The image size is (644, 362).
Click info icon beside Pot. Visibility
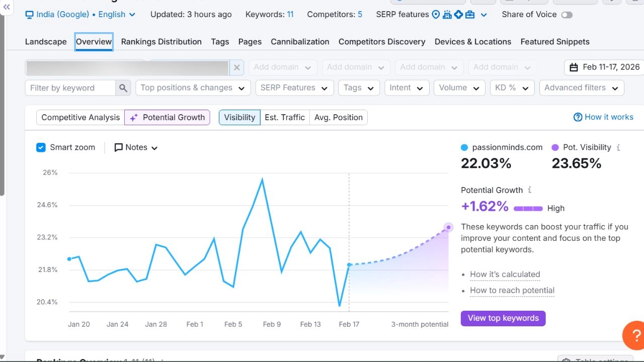coord(618,147)
